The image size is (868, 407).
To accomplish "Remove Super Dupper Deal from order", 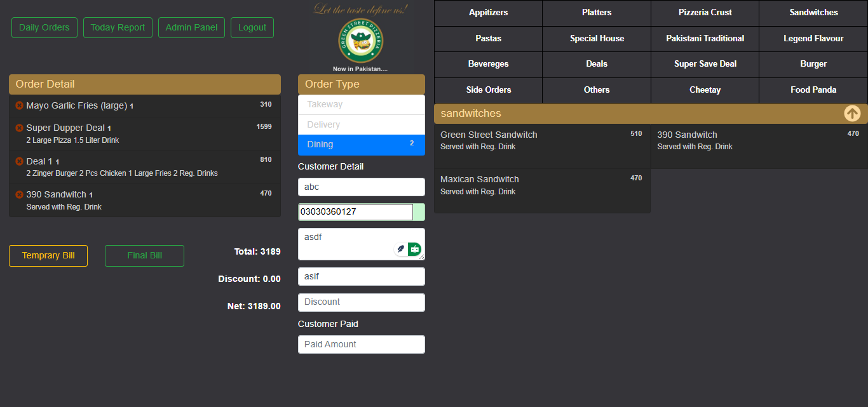I will [19, 128].
